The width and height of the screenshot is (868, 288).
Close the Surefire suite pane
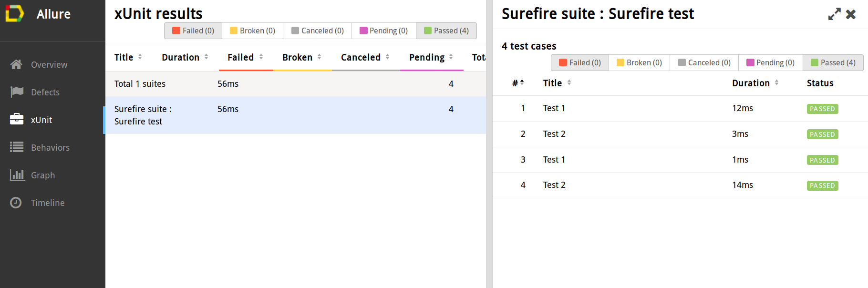click(851, 14)
